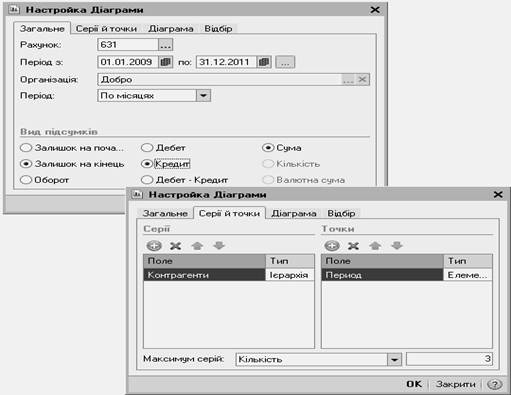Click the Тип column header in Серії table
511x395 pixels.
tap(290, 261)
